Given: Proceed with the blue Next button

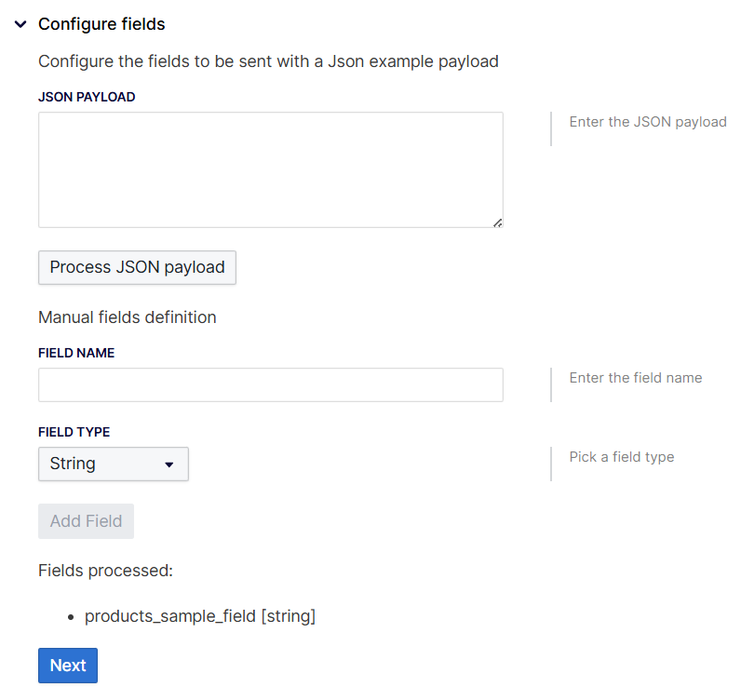Looking at the screenshot, I should 67,666.
